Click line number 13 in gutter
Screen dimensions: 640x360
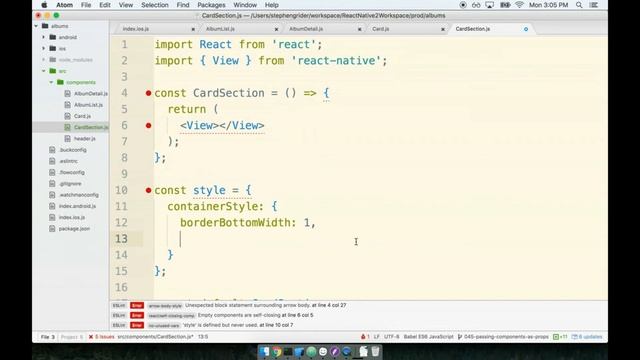pyautogui.click(x=121, y=239)
